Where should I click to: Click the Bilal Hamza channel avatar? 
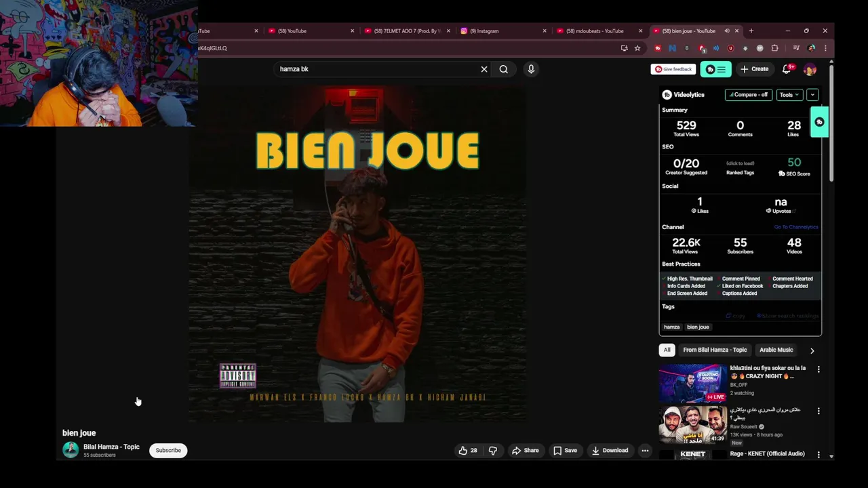pyautogui.click(x=71, y=450)
